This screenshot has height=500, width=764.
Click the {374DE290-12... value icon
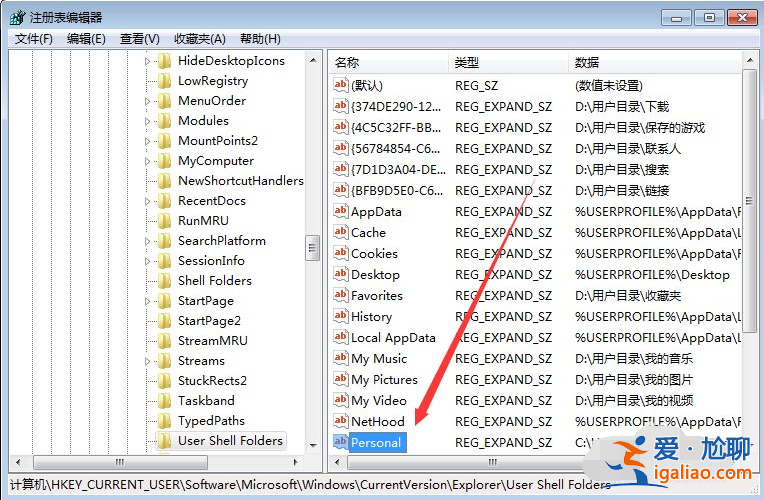(x=341, y=106)
